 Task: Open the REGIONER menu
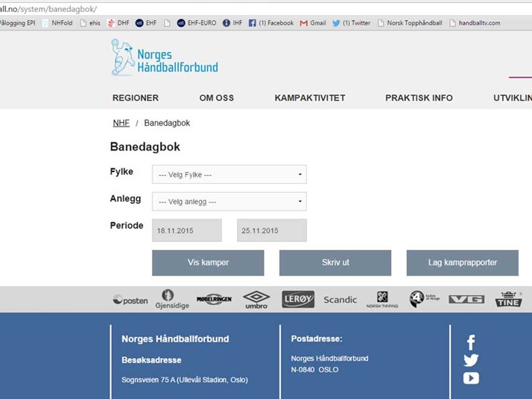(x=136, y=98)
